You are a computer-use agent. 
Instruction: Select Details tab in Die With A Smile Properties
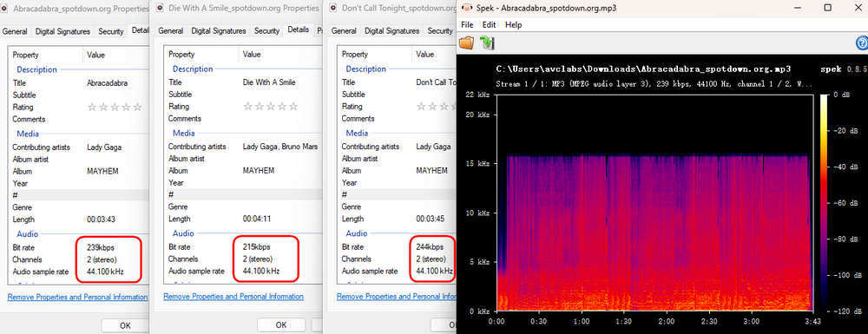pos(299,29)
